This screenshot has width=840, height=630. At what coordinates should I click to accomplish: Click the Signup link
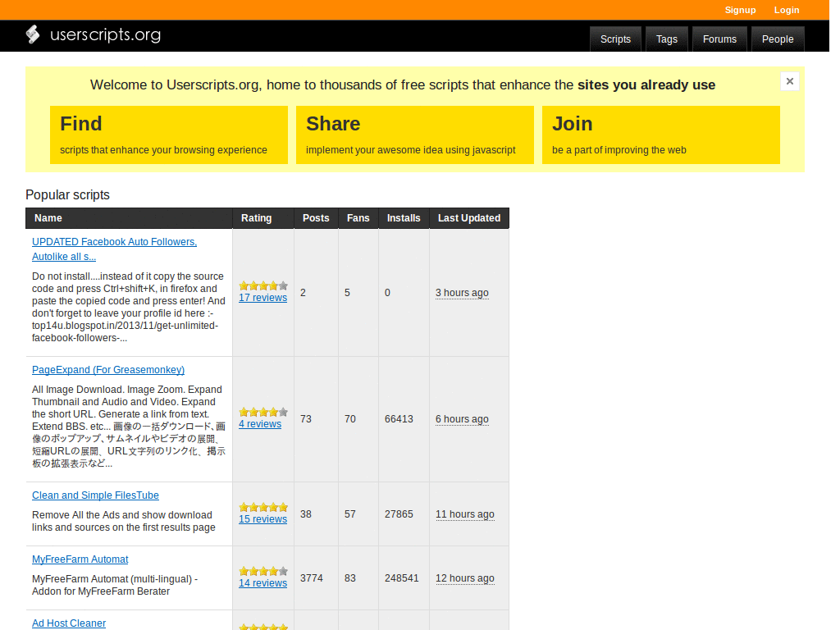tap(740, 10)
